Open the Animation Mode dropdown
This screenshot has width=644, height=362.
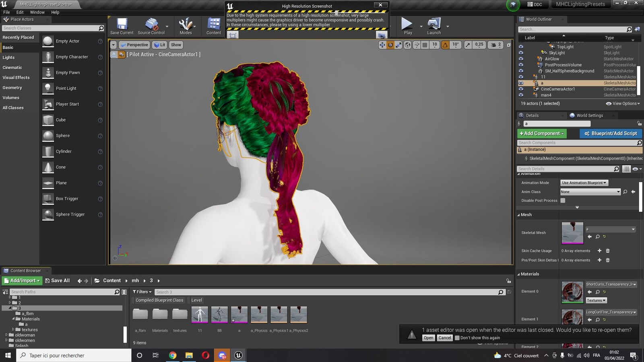tap(584, 183)
